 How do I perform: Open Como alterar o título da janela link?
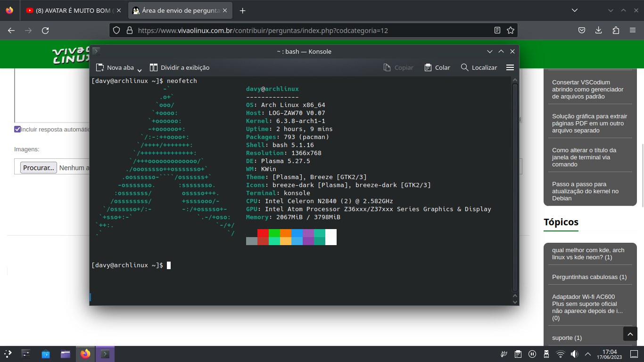(584, 157)
